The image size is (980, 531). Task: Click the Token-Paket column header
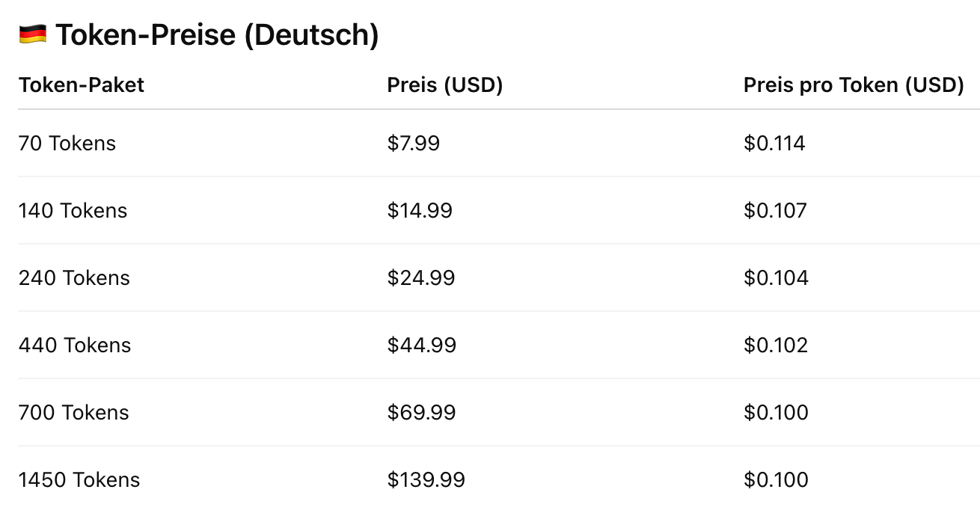(82, 85)
